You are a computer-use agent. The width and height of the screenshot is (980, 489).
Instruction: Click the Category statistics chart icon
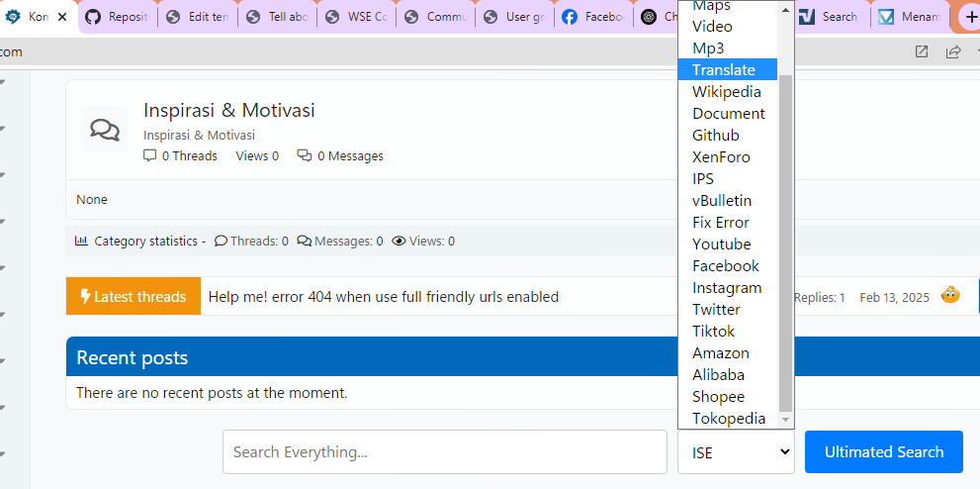[81, 241]
